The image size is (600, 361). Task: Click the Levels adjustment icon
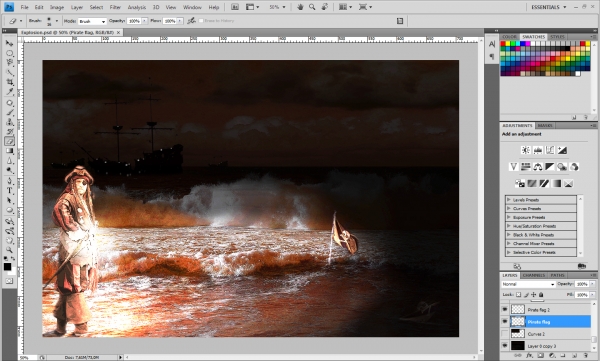click(538, 150)
